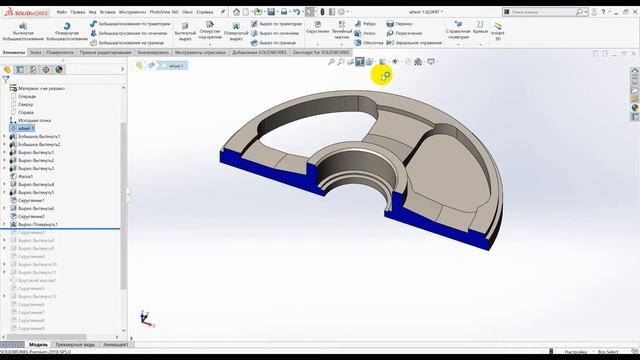Select Уклон tool

tap(365, 33)
